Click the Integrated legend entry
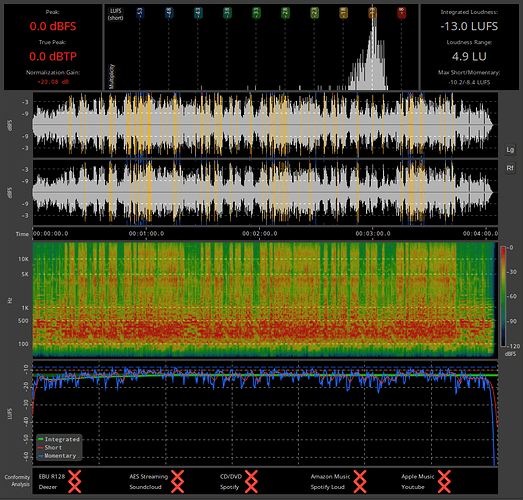The height and width of the screenshot is (500, 523). point(59,439)
